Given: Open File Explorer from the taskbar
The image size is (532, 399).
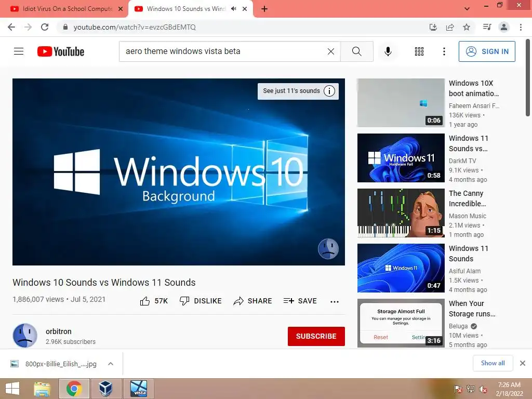Looking at the screenshot, I should (42, 389).
